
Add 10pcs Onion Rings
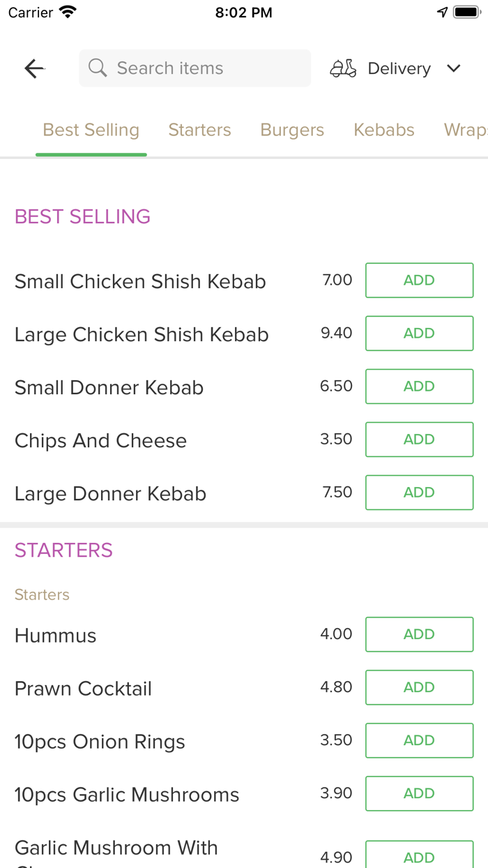point(419,740)
